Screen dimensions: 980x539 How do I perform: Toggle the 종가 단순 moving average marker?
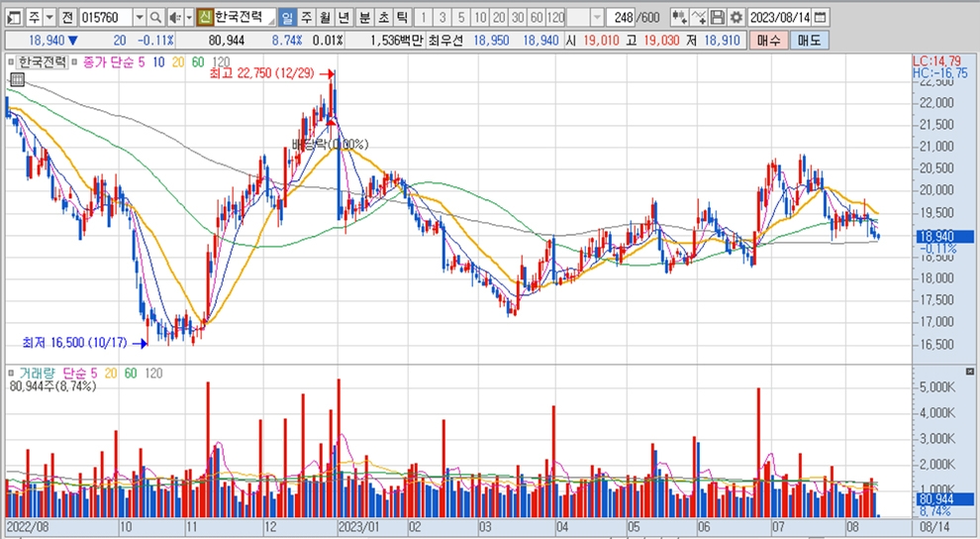(75, 61)
